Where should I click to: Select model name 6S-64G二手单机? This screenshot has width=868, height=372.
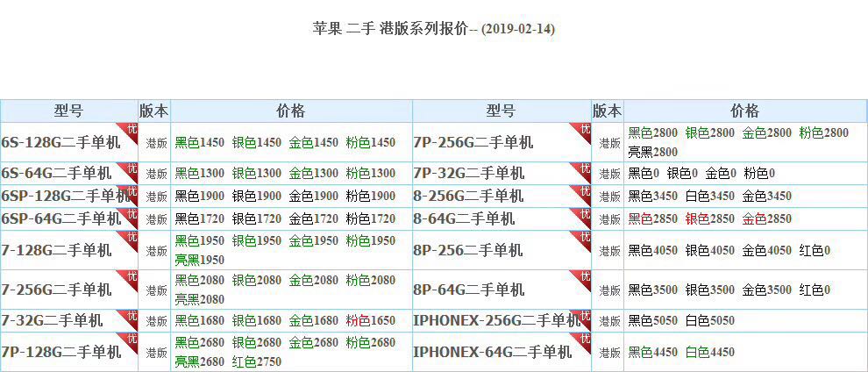pos(56,173)
